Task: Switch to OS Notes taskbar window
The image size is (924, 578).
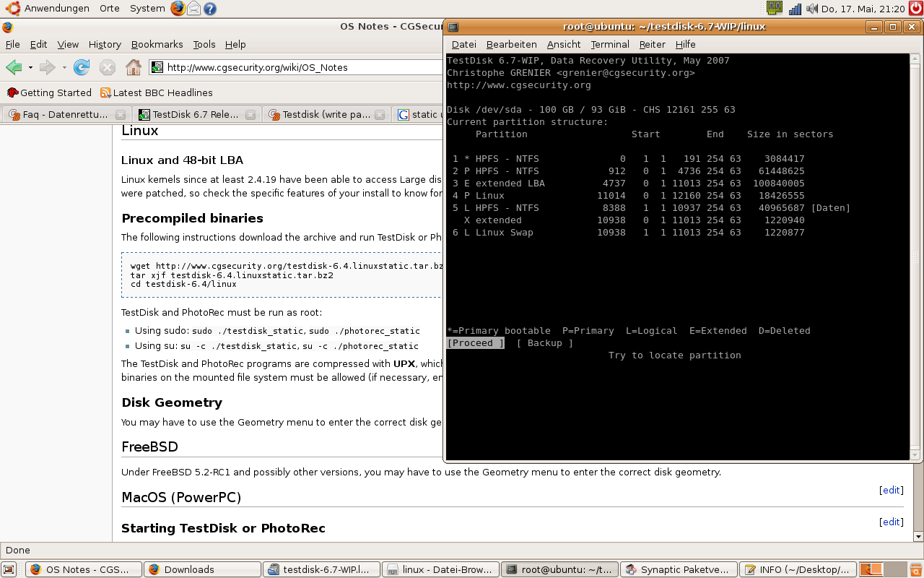Action: [84, 569]
